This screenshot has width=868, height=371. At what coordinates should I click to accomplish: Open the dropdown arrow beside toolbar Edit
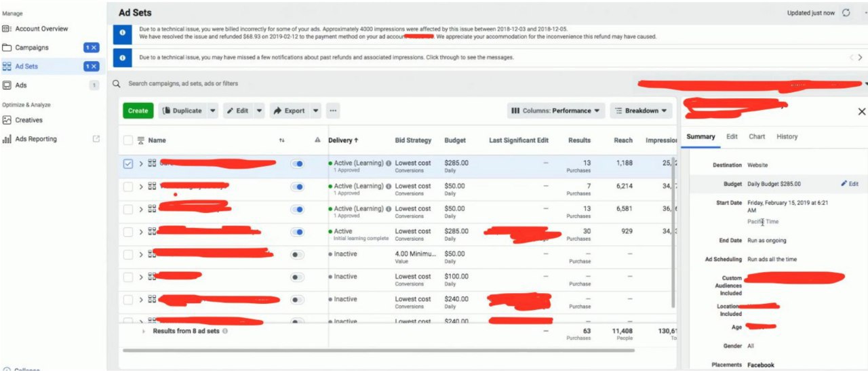tap(259, 111)
